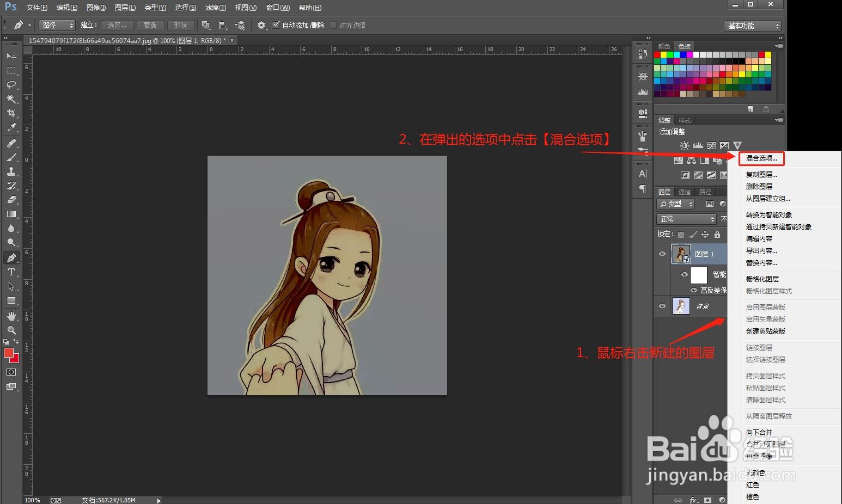The width and height of the screenshot is (842, 504).
Task: Select the Eyedropper tool
Action: [x=11, y=127]
